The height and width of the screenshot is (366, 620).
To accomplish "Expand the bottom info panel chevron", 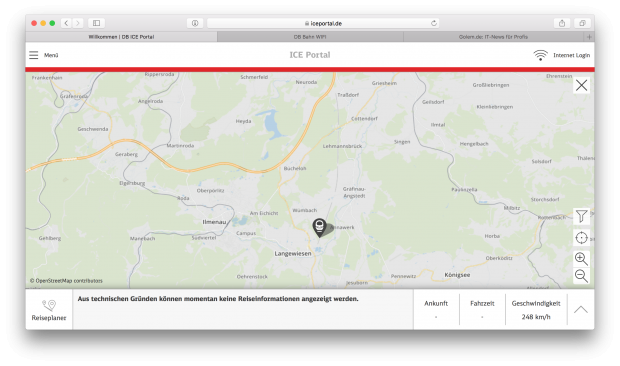I will [x=580, y=309].
